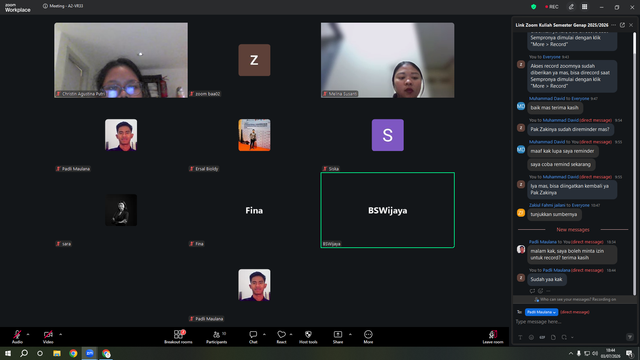Click 'Pak Zakinya sudah direminder mas?' message
The height and width of the screenshot is (360, 640).
pos(570,129)
